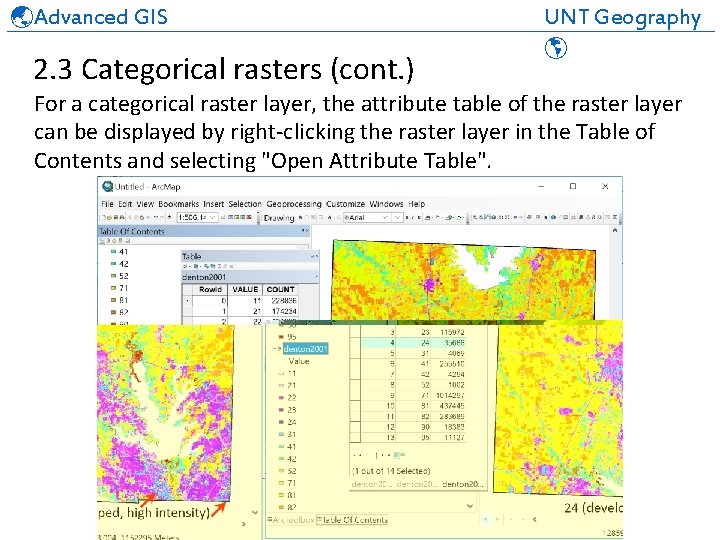Click the Value heading under denton2001
This screenshot has width=720, height=540.
(x=298, y=361)
